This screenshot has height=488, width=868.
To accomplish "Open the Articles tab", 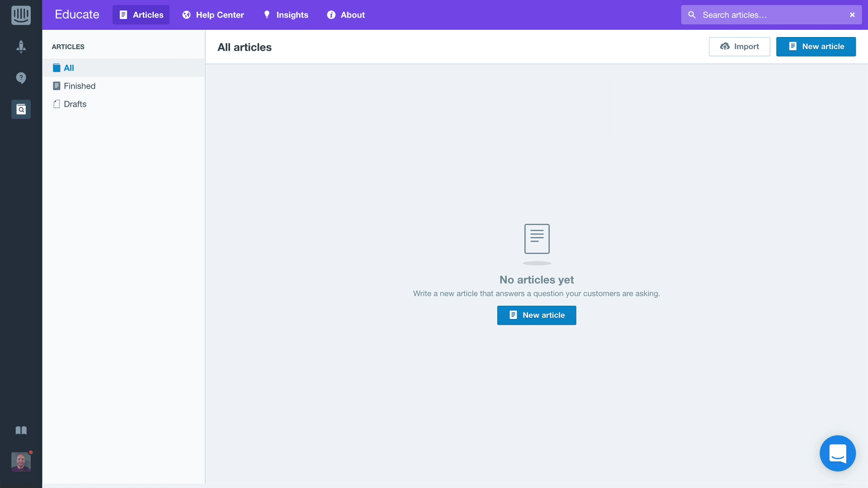I will (x=141, y=15).
